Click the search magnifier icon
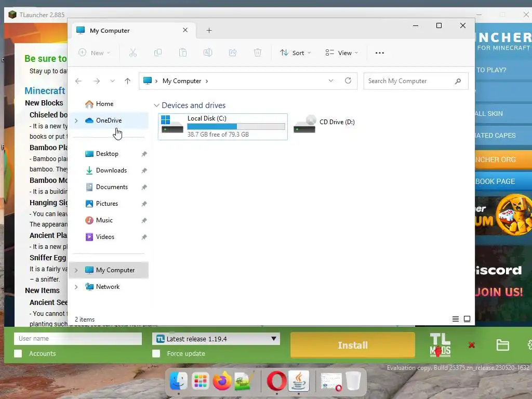The width and height of the screenshot is (532, 399). (x=458, y=81)
